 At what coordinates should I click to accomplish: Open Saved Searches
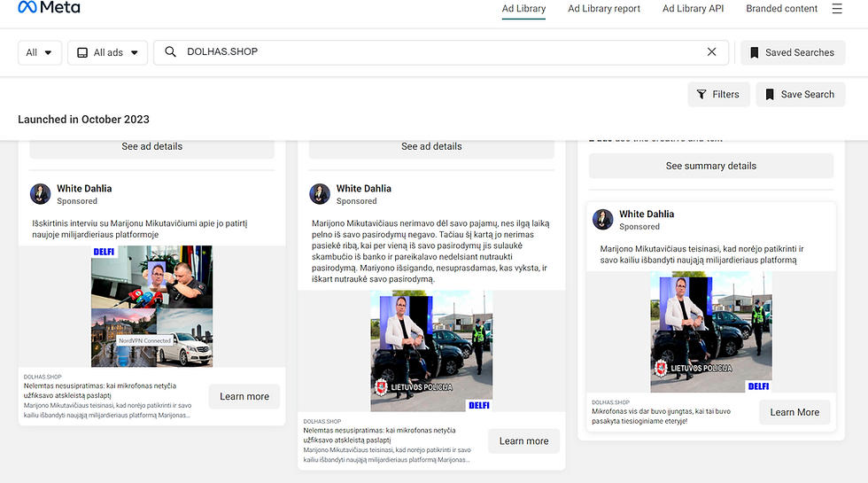tap(793, 52)
